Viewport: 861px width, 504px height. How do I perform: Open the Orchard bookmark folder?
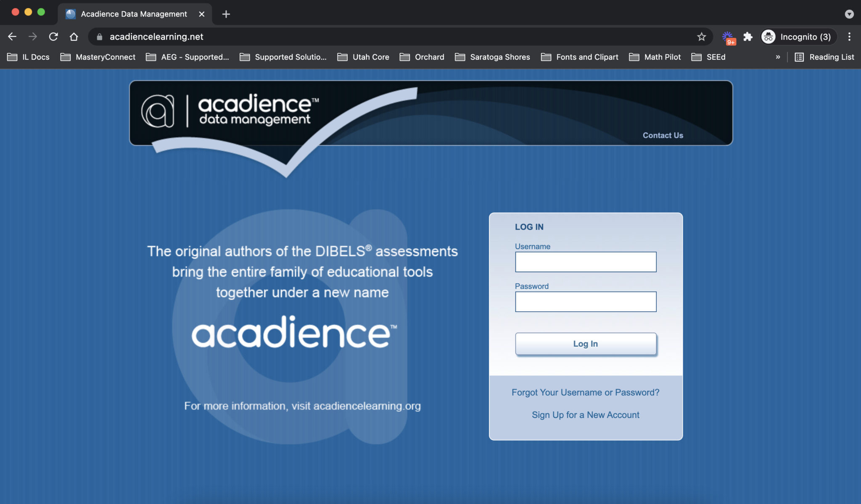point(422,57)
